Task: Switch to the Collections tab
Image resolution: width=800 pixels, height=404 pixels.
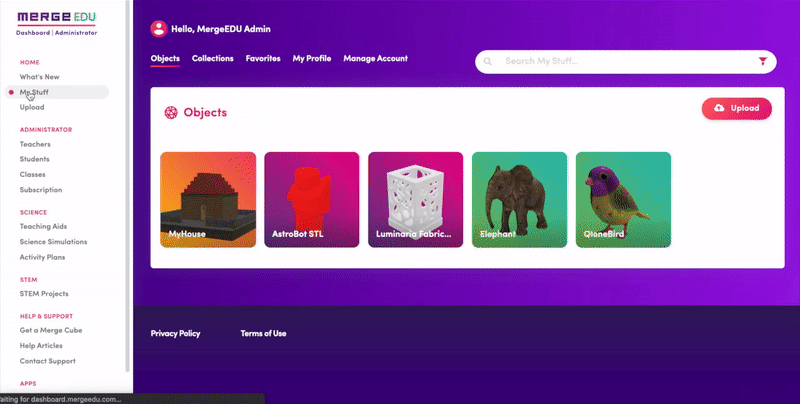Action: (x=213, y=59)
